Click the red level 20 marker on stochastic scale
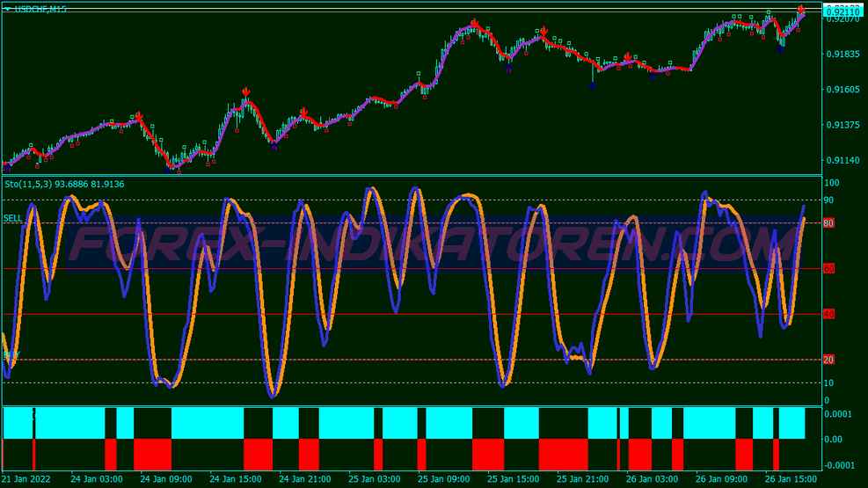This screenshot has width=868, height=488. pyautogui.click(x=828, y=360)
